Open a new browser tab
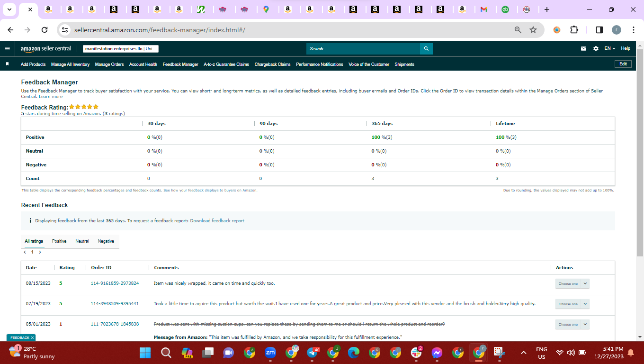 547,9
